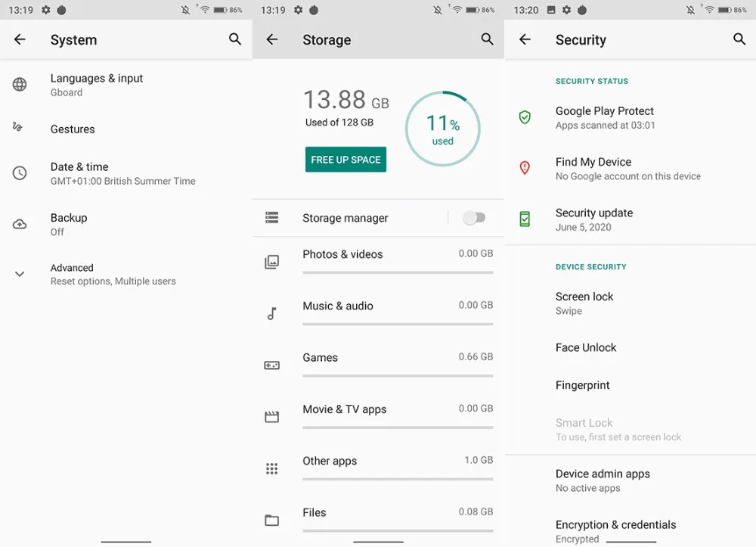756x547 pixels.
Task: Tap the Movie & TV apps clapperboard icon
Action: pos(272,417)
